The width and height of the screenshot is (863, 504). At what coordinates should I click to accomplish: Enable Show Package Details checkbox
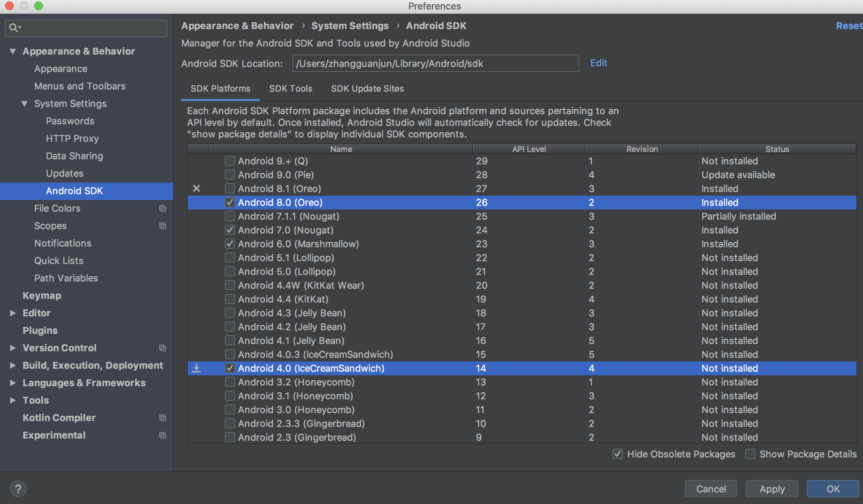tap(750, 454)
